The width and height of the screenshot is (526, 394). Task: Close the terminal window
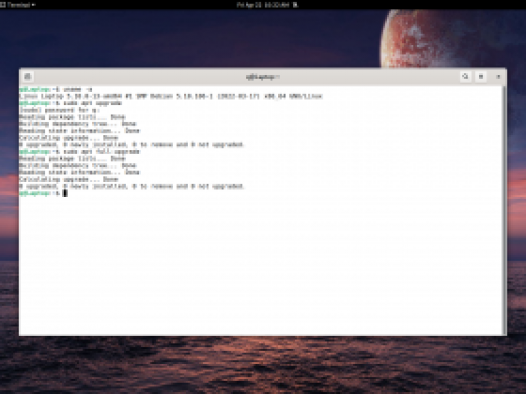point(498,77)
